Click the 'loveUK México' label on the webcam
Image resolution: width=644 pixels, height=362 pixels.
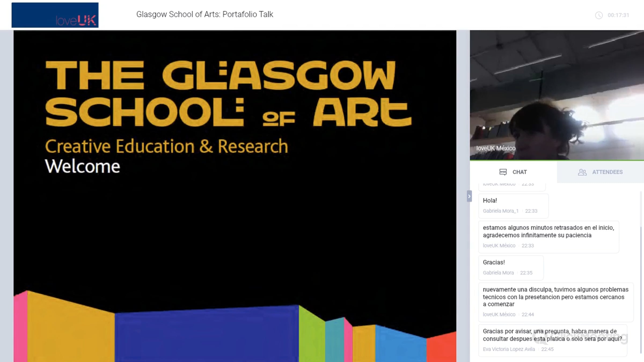coord(496,148)
